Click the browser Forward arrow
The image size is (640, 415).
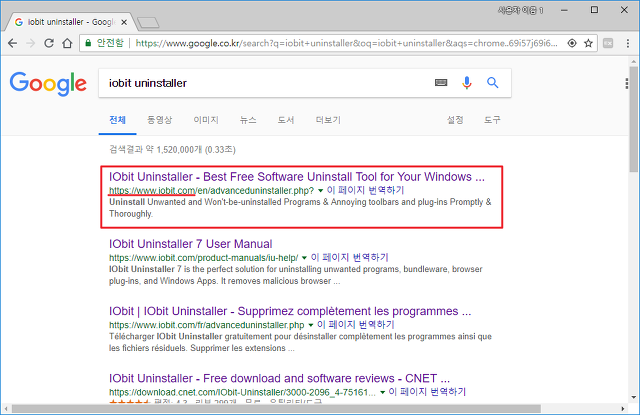click(31, 43)
